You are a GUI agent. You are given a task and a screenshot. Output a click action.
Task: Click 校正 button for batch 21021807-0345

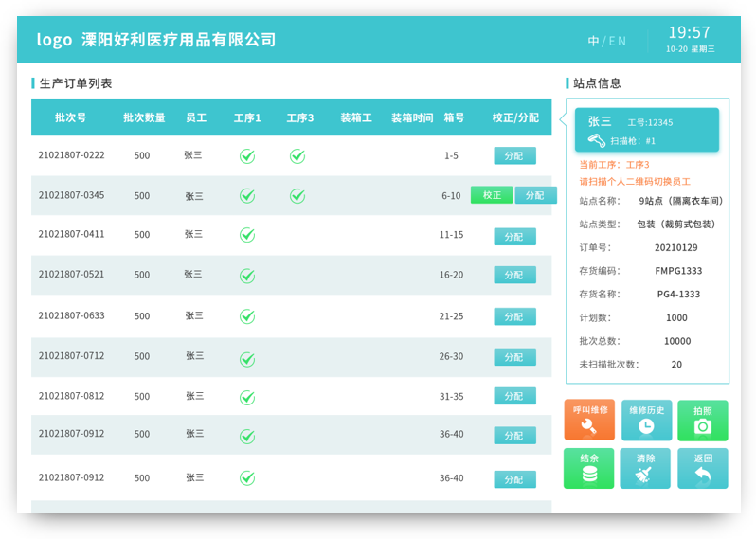pyautogui.click(x=491, y=195)
